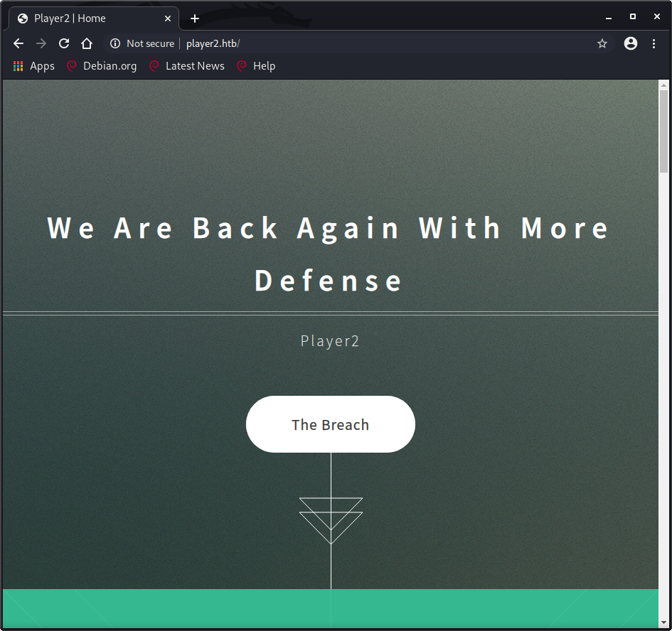The width and height of the screenshot is (672, 631).
Task: Open the user profile avatar menu
Action: 631,43
